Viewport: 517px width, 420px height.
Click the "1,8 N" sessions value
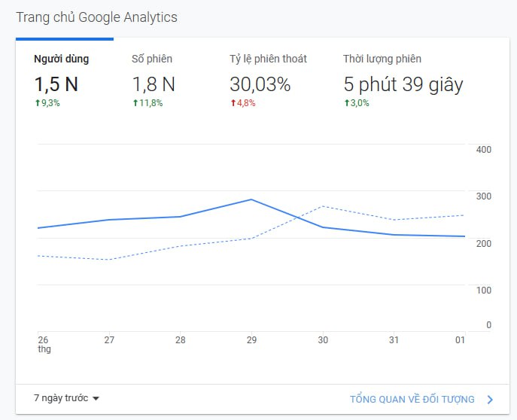tap(154, 84)
